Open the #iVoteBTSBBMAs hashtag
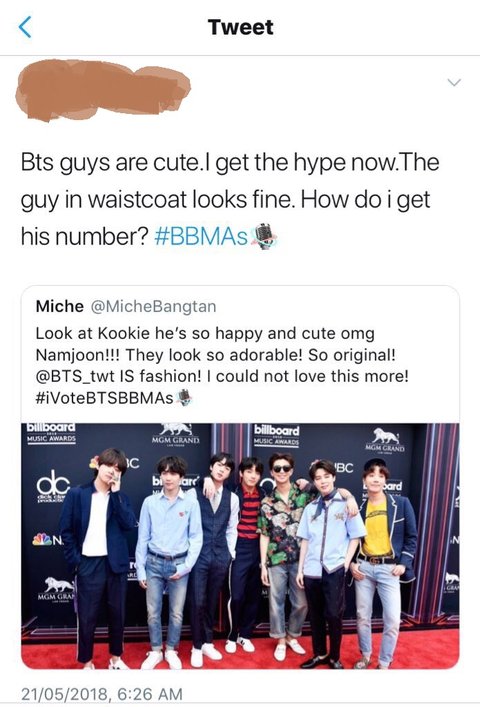 [104, 398]
